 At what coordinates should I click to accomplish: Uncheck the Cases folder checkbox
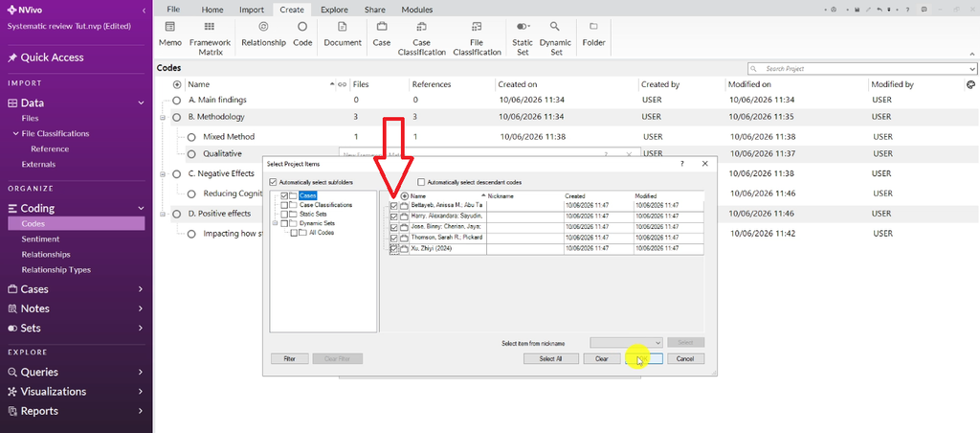[x=284, y=195]
